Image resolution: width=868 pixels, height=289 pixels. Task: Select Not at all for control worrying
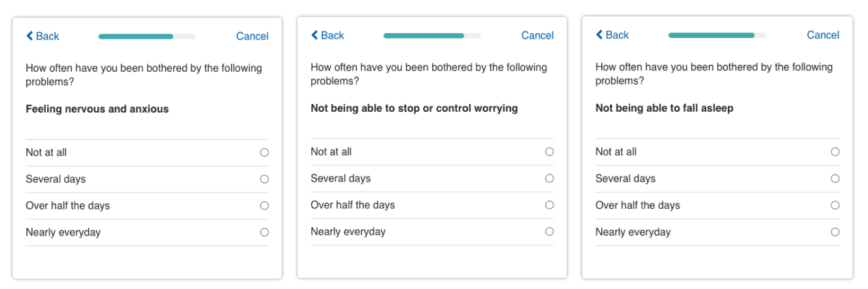(550, 152)
